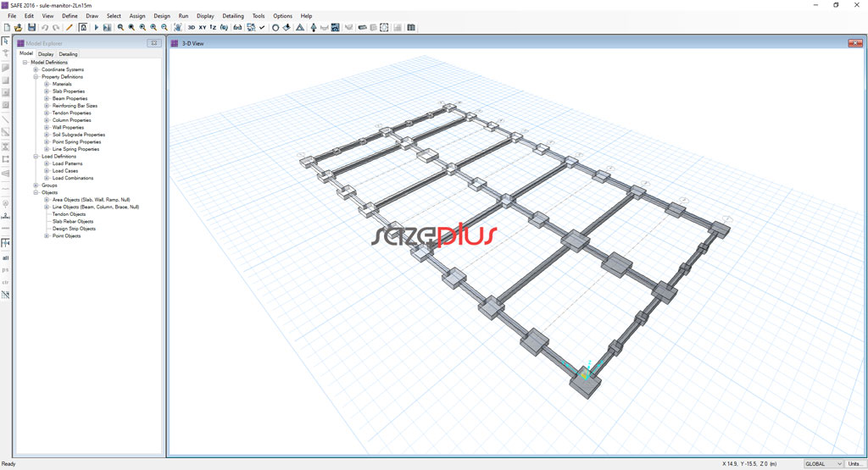The image size is (868, 470).
Task: Select Design Strip Objects tree item
Action: (75, 229)
